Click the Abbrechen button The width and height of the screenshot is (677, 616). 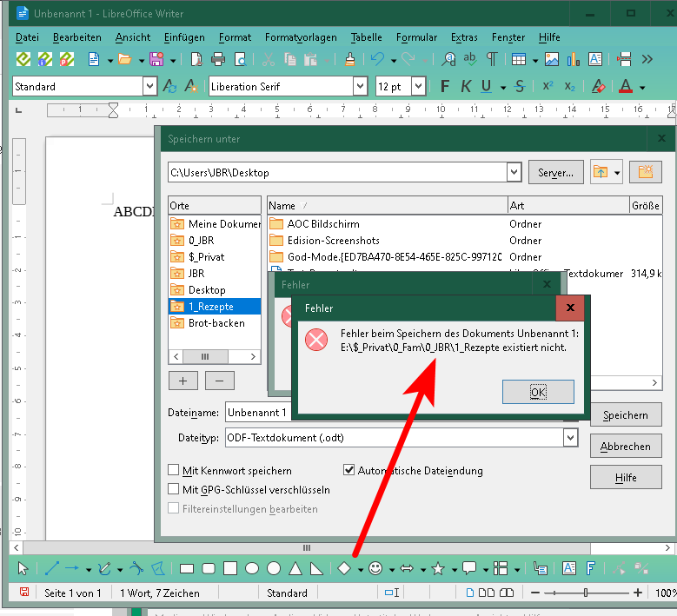[x=626, y=446]
